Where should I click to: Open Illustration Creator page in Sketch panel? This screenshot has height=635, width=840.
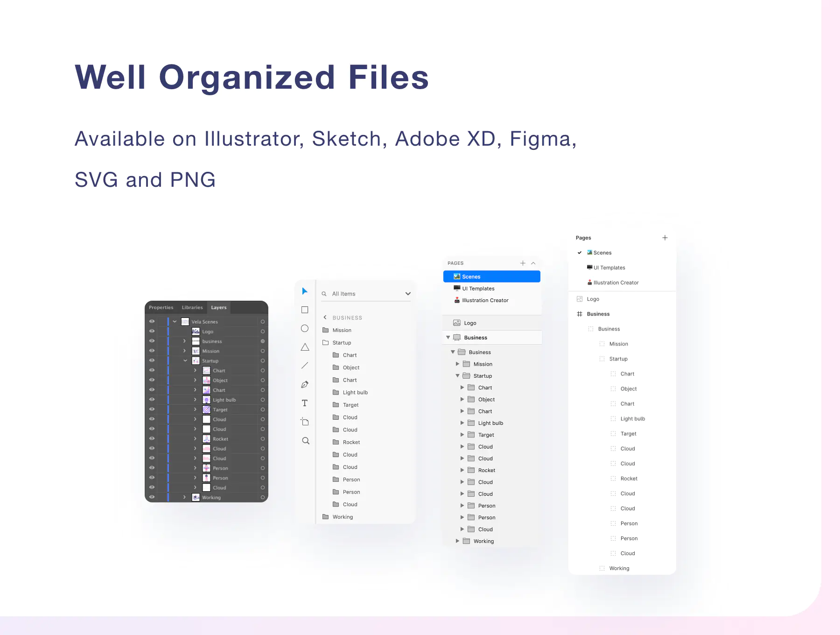[492, 300]
